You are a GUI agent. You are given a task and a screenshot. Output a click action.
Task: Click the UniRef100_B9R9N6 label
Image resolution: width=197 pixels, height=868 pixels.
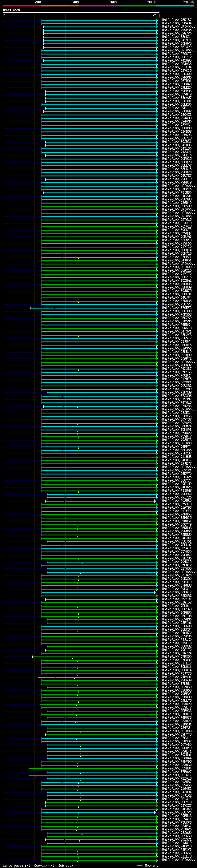pyautogui.click(x=176, y=78)
